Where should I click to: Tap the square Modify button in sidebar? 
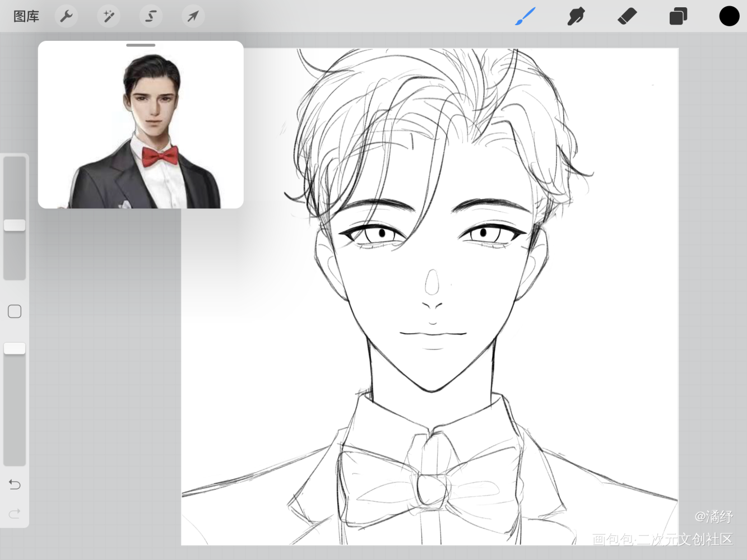15,311
